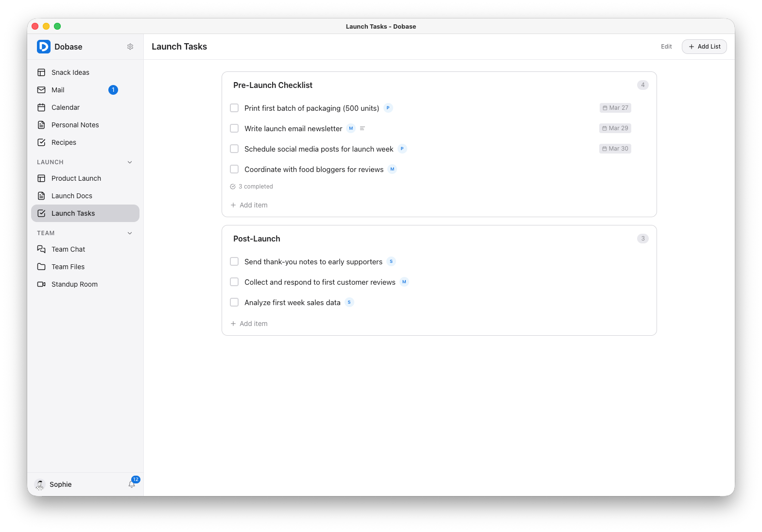Click M assignee badge on customer reviews task
The height and width of the screenshot is (532, 762).
coord(404,282)
